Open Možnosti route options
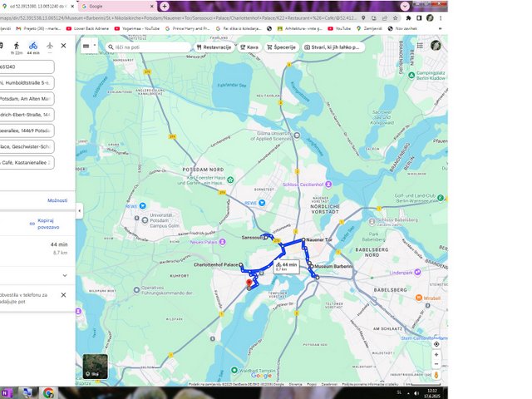This screenshot has width=532, height=399. click(57, 200)
